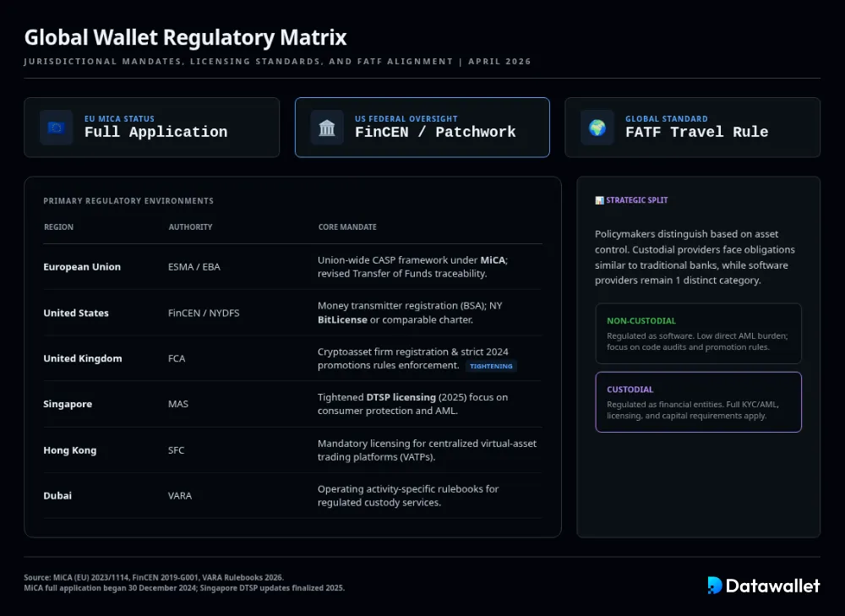Click Dubai's activity-specific rulebooks mandate text
Image resolution: width=845 pixels, height=616 pixels.
click(408, 496)
